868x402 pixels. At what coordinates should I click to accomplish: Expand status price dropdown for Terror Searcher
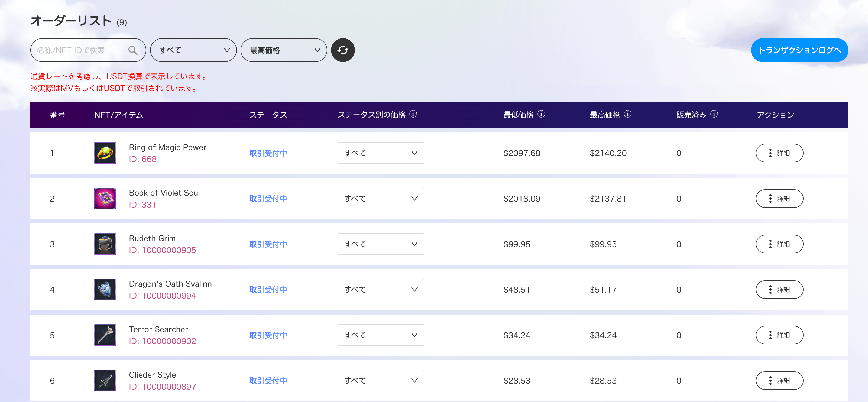coord(380,335)
